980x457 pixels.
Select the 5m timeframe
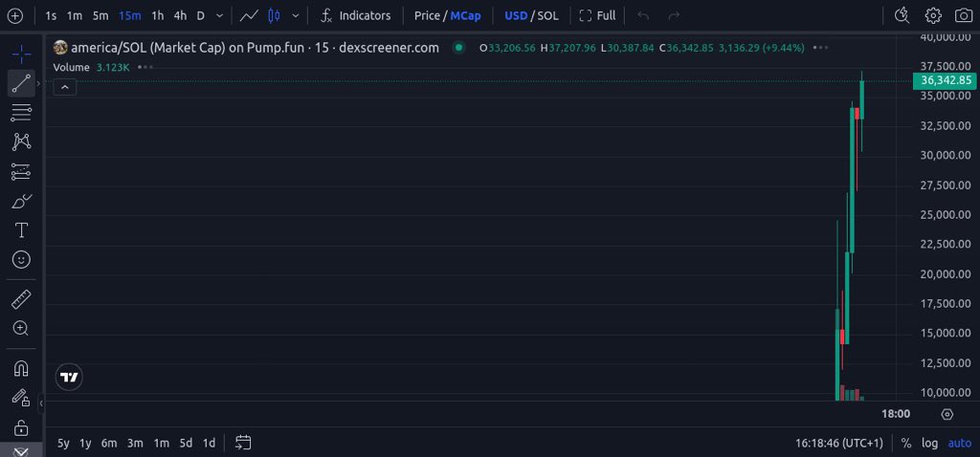[x=100, y=15]
